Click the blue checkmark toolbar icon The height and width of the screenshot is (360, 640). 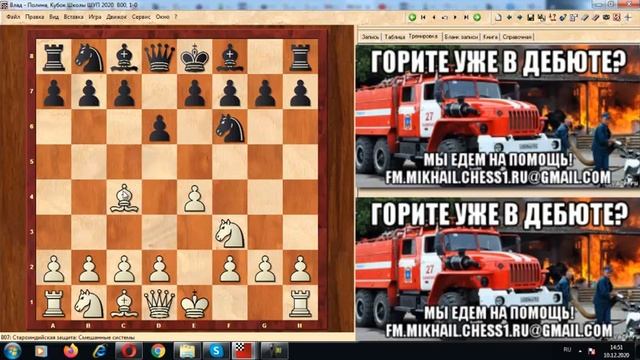point(563,17)
